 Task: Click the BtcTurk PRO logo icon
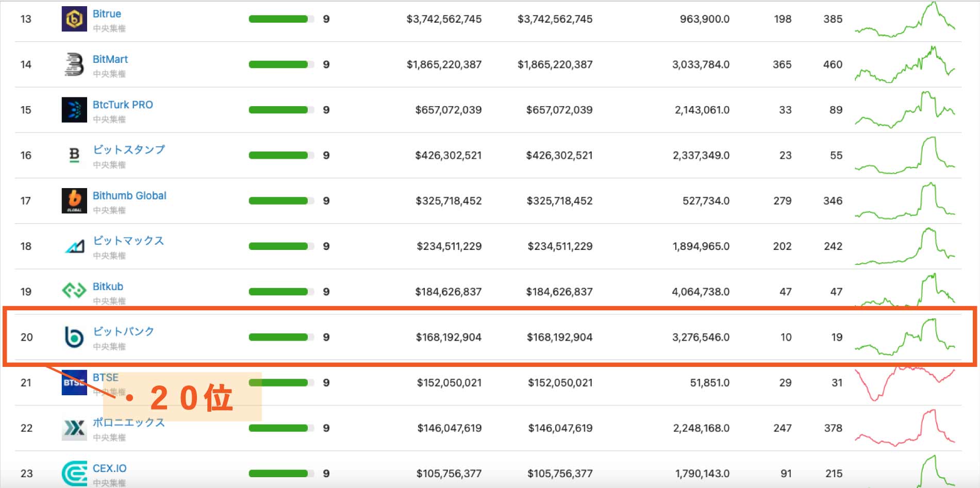(x=74, y=110)
